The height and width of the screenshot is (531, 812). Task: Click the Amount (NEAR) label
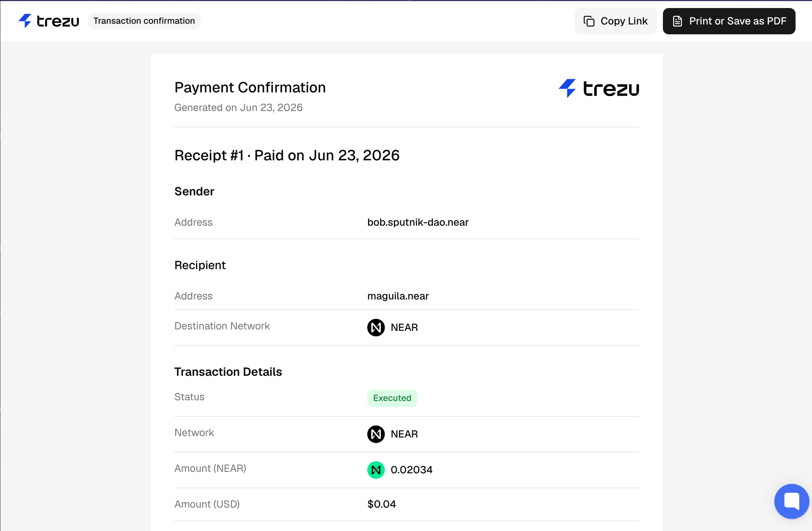pyautogui.click(x=210, y=469)
